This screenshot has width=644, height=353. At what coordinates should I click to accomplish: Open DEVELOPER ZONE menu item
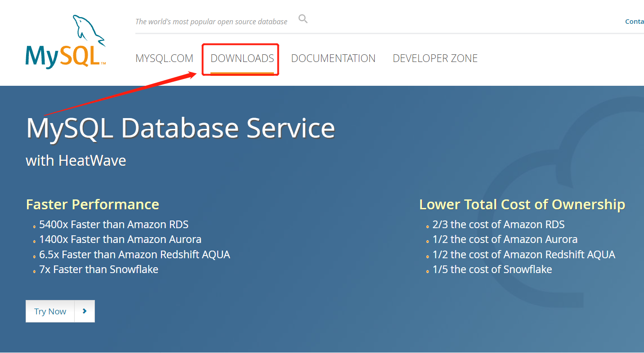pyautogui.click(x=435, y=58)
